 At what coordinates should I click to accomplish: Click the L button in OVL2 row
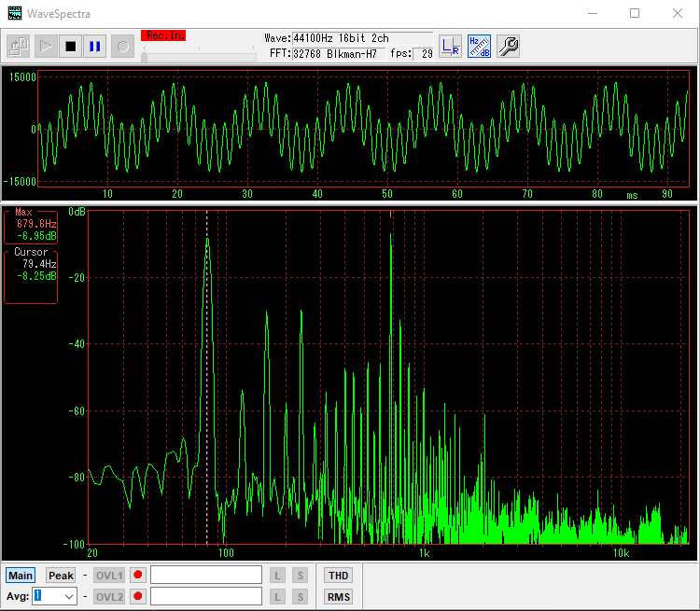(x=277, y=597)
